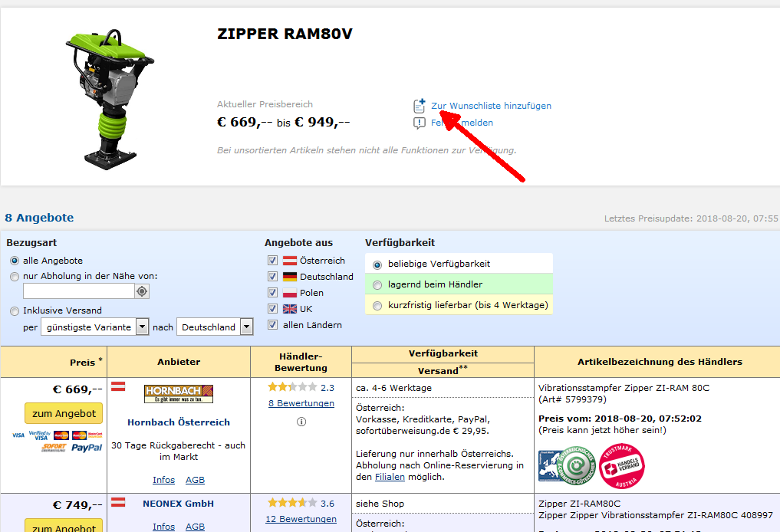Click the 'Fehler melden' link
Image resolution: width=780 pixels, height=532 pixels.
[x=462, y=123]
